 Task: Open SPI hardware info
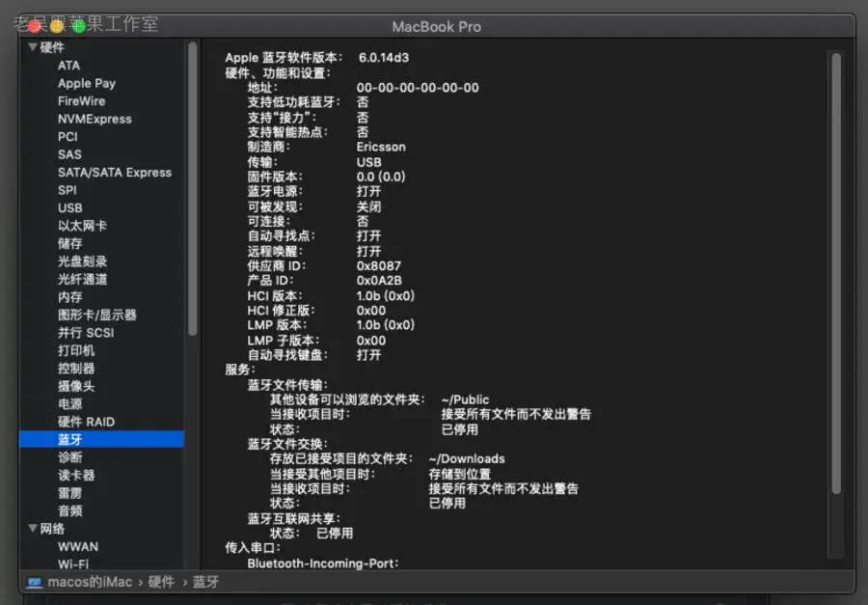67,190
